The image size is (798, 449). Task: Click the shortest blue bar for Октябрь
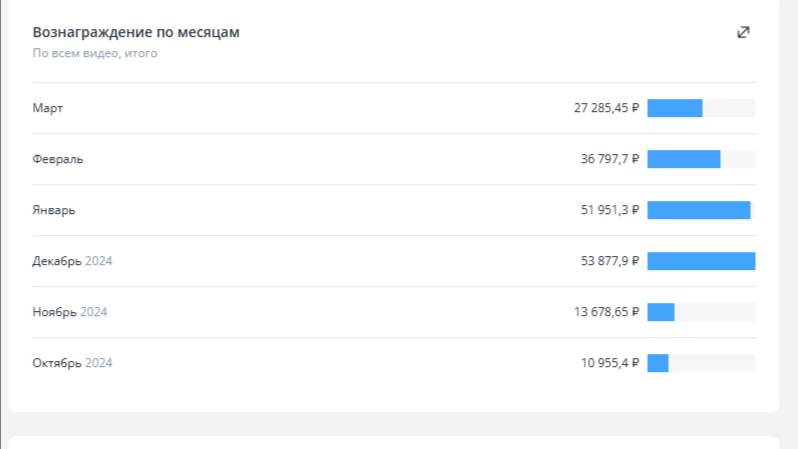coord(658,363)
